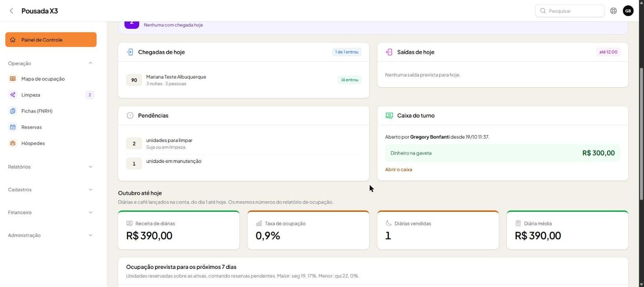Click the Saídas de hoje exit icon
This screenshot has width=644, height=287.
click(x=389, y=52)
